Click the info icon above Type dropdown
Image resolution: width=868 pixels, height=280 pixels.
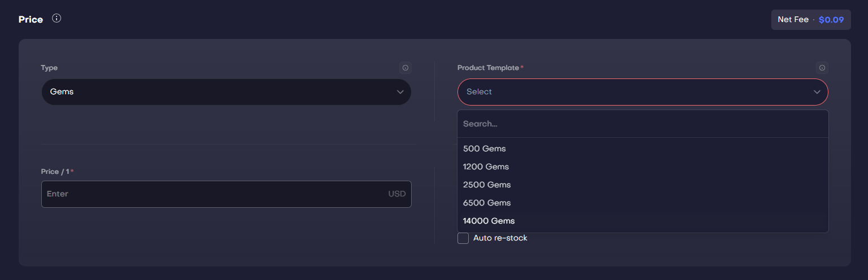tap(405, 68)
